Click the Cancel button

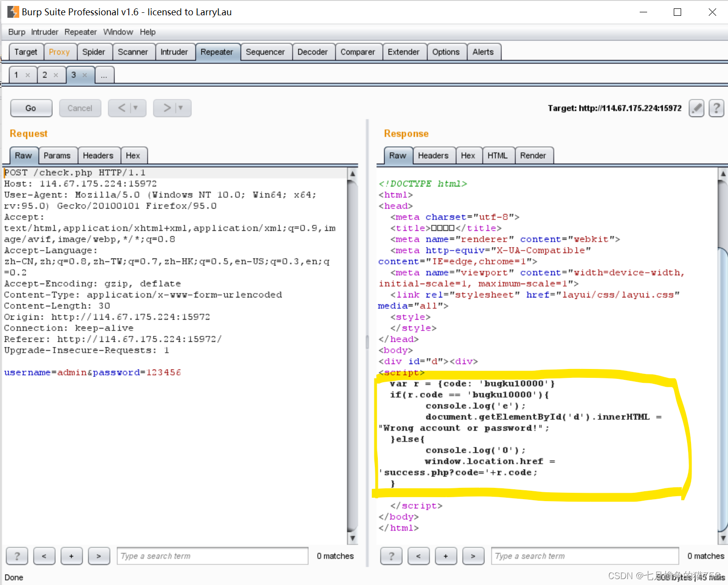[80, 108]
